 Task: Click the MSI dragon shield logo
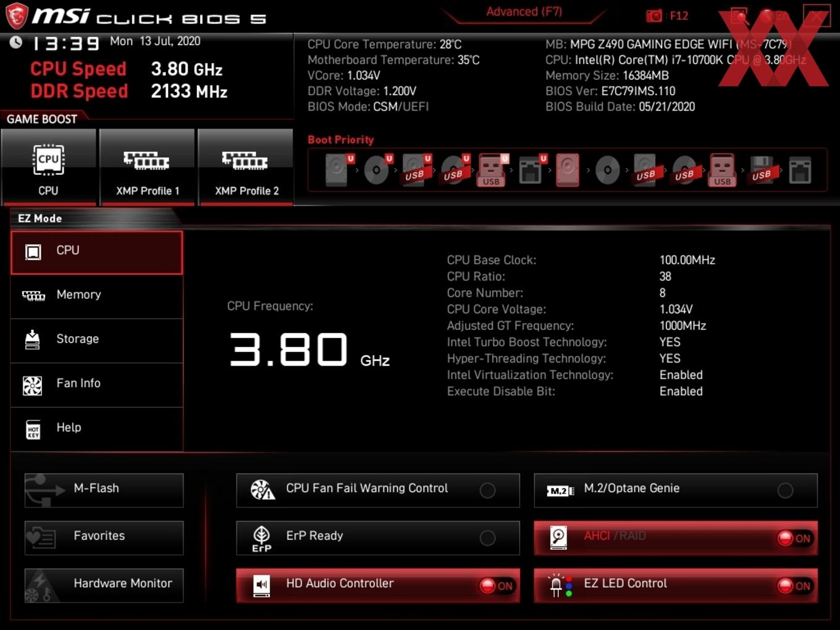click(16, 15)
